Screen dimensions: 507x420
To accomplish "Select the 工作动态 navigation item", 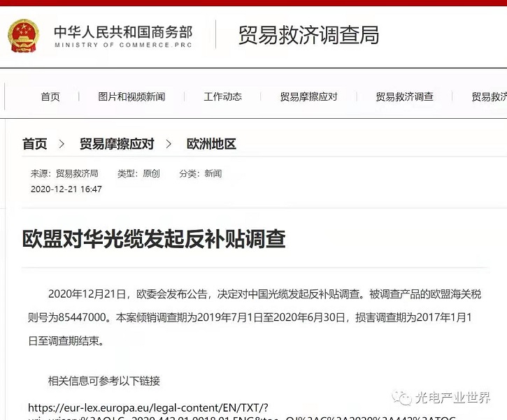I will 223,96.
